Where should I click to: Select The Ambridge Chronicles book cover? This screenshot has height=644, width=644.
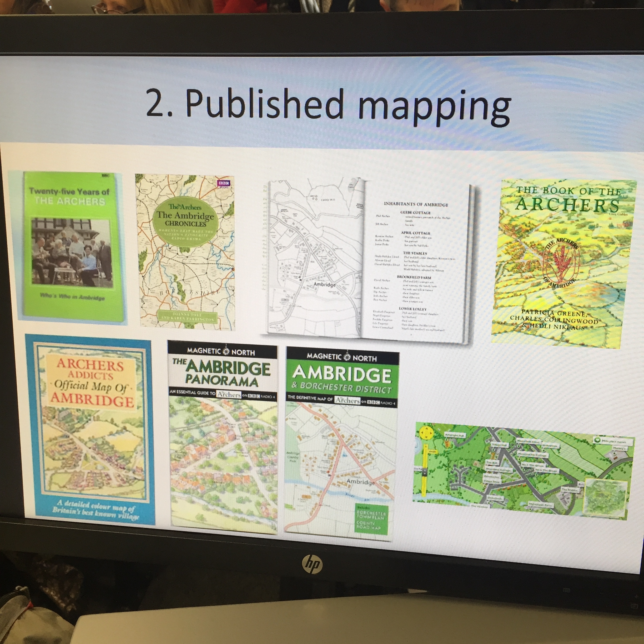[x=185, y=252]
